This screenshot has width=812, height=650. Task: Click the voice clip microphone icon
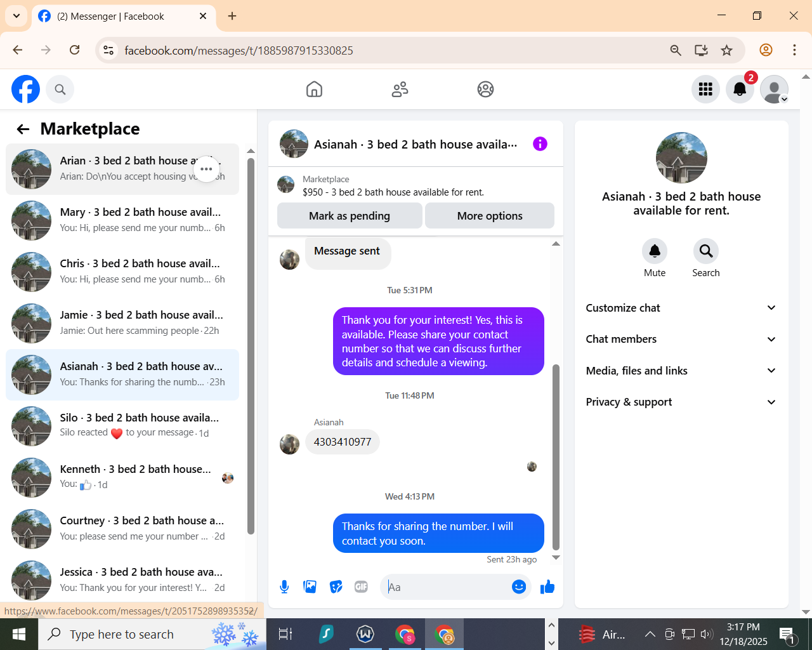[x=284, y=587]
